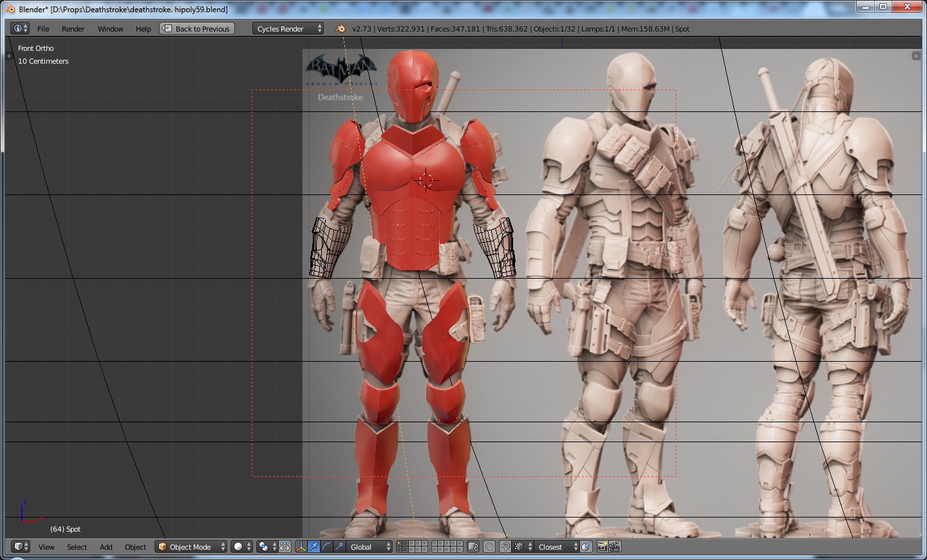The height and width of the screenshot is (560, 927).
Task: Toggle lock camera and layers to scene
Action: coord(473,546)
